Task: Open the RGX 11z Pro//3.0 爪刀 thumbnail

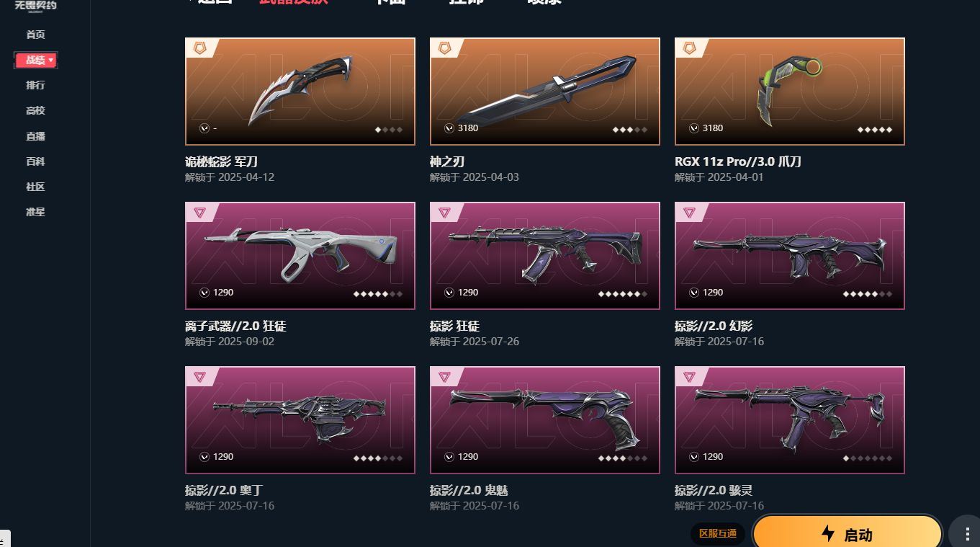Action: [x=790, y=92]
